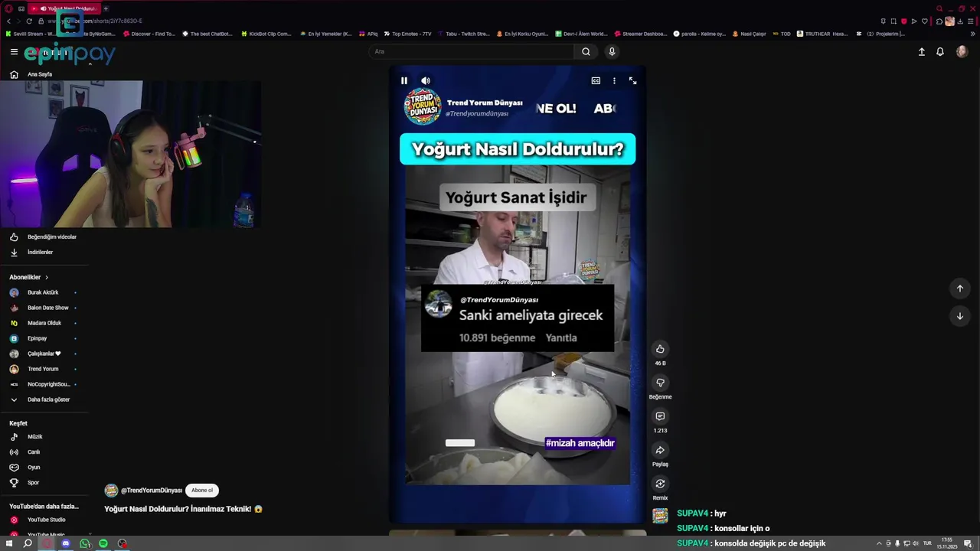This screenshot has width=980, height=551.
Task: Click the Abone ol subscribe button
Action: click(202, 491)
